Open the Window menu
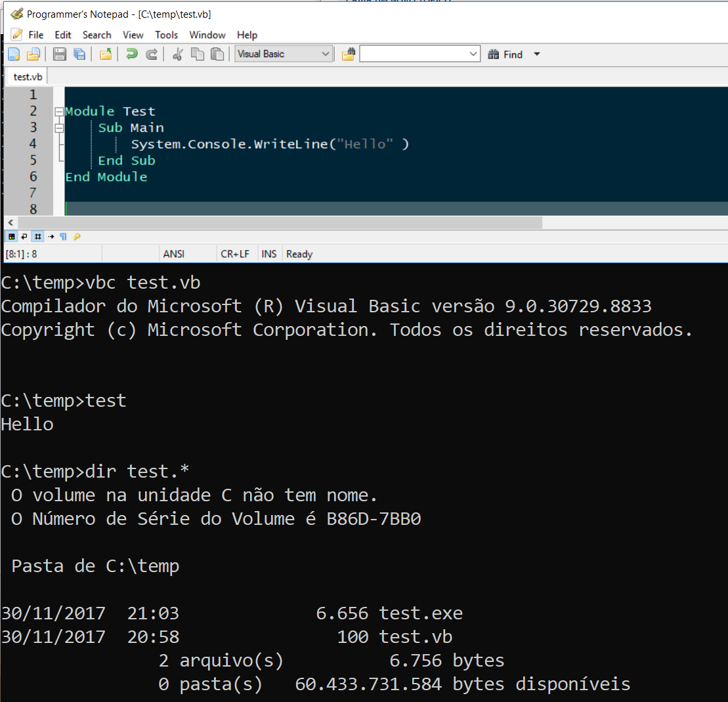The height and width of the screenshot is (702, 728). click(207, 35)
